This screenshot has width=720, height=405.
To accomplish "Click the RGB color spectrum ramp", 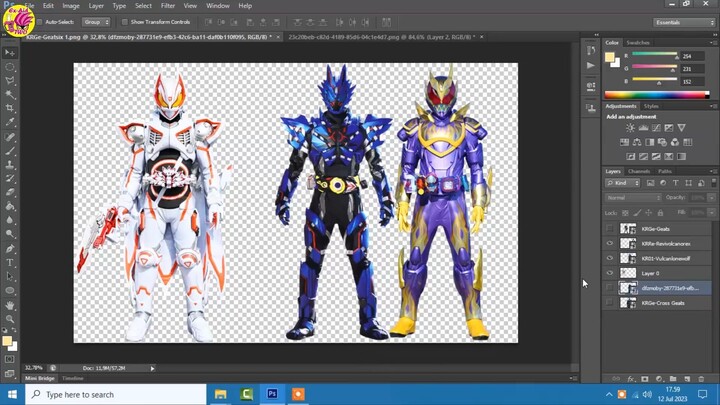I will (x=657, y=95).
